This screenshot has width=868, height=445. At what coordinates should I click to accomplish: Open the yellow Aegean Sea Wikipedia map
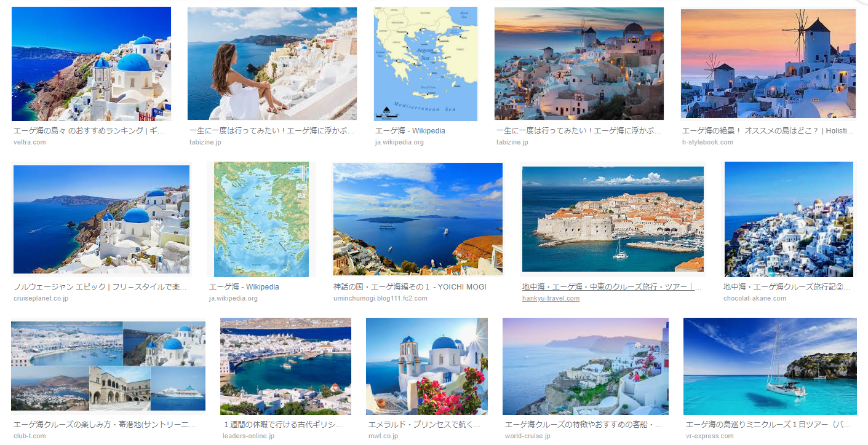(426, 64)
